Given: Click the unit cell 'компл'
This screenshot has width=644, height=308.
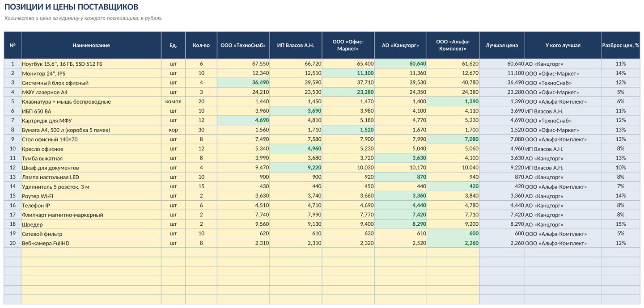Looking at the screenshot, I should pos(174,101).
